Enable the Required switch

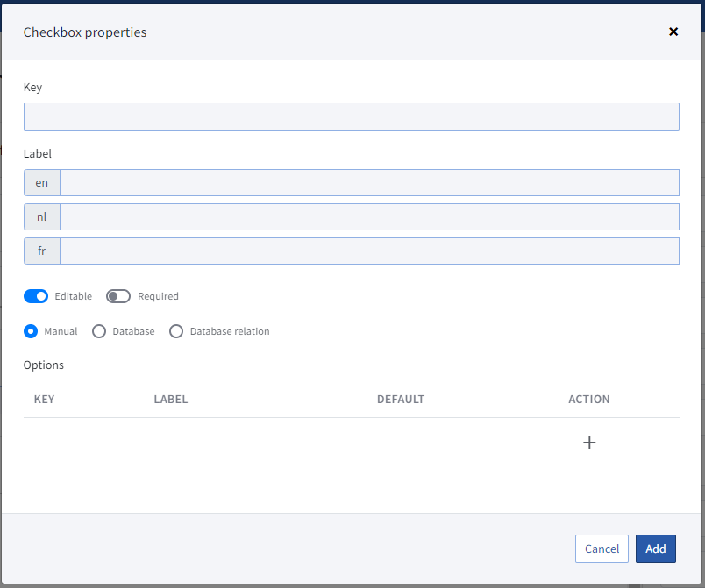pyautogui.click(x=118, y=296)
